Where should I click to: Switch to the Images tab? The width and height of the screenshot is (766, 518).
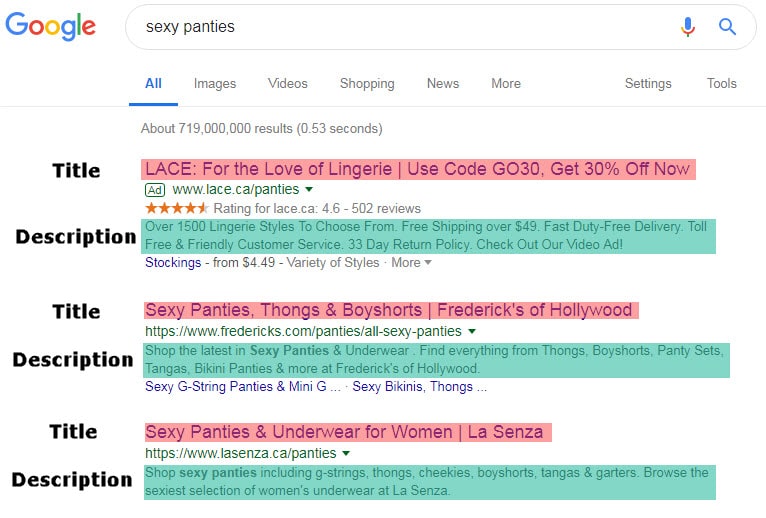coord(214,84)
